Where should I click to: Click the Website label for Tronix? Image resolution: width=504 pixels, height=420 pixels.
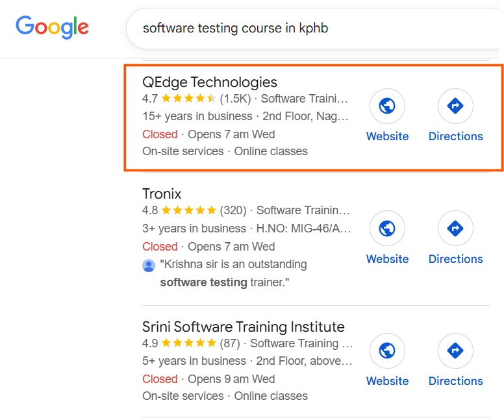click(x=387, y=259)
